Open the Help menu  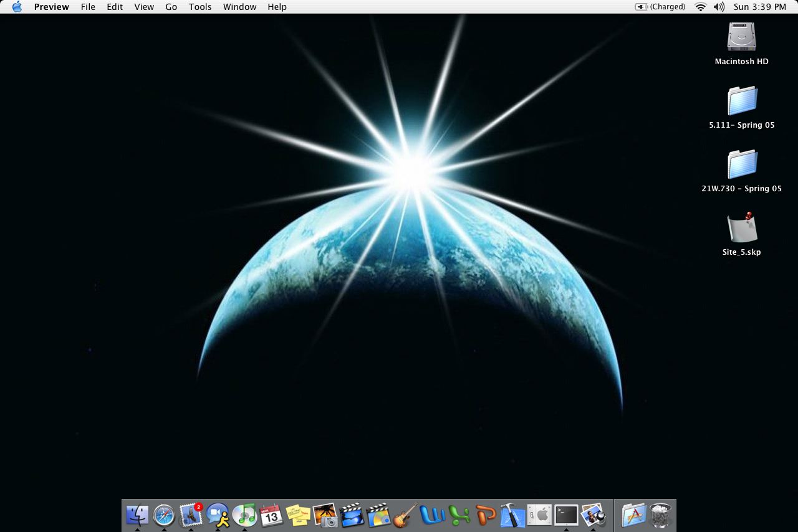pyautogui.click(x=277, y=7)
